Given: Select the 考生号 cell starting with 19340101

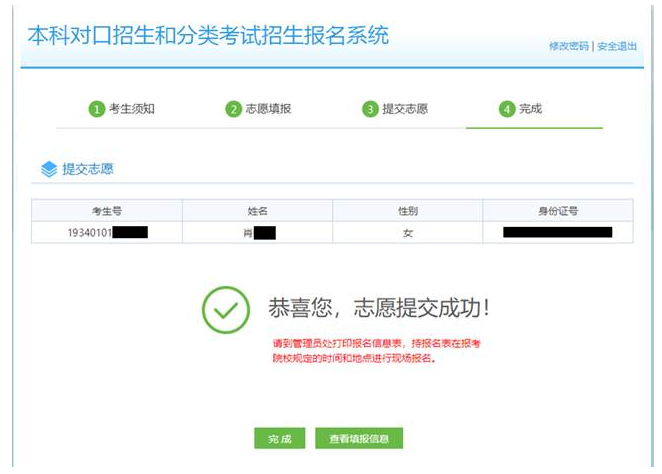Looking at the screenshot, I should [x=106, y=233].
